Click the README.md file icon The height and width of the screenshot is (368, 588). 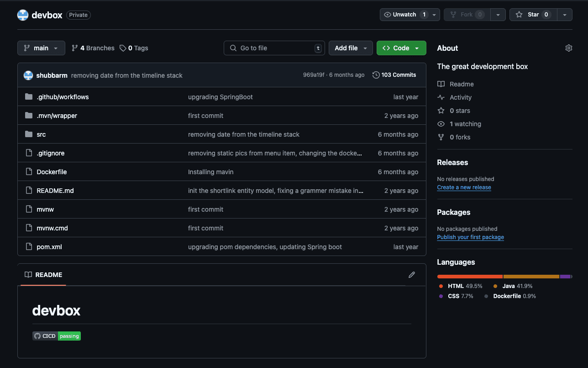tap(29, 191)
